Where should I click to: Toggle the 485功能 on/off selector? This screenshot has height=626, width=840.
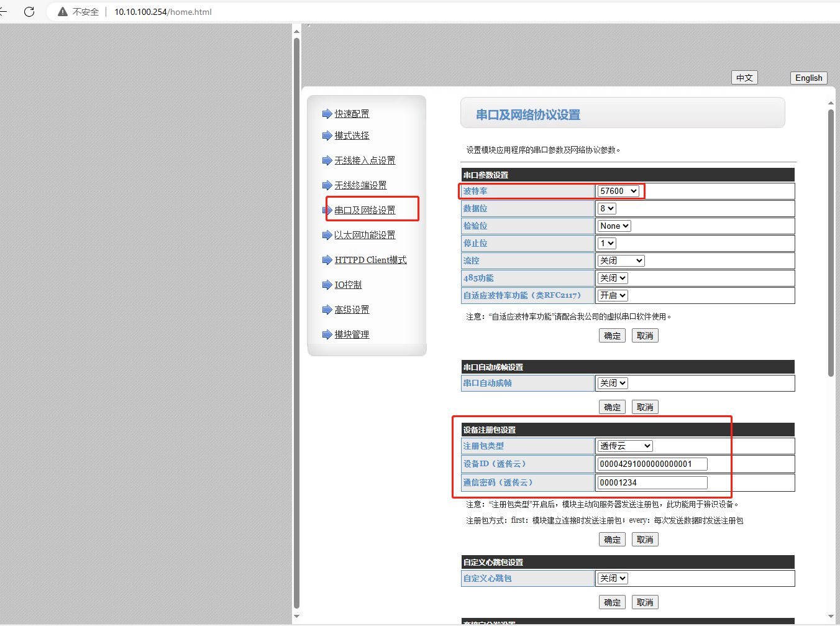[x=613, y=278]
